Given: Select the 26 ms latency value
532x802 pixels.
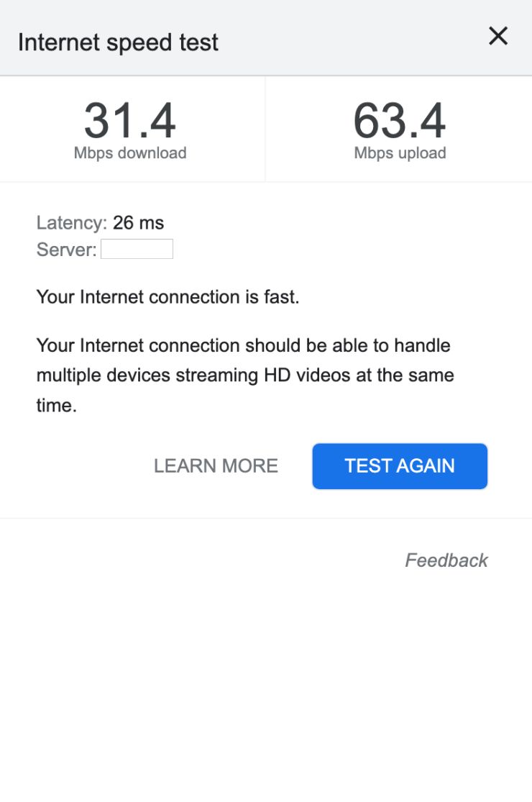Looking at the screenshot, I should [x=139, y=223].
